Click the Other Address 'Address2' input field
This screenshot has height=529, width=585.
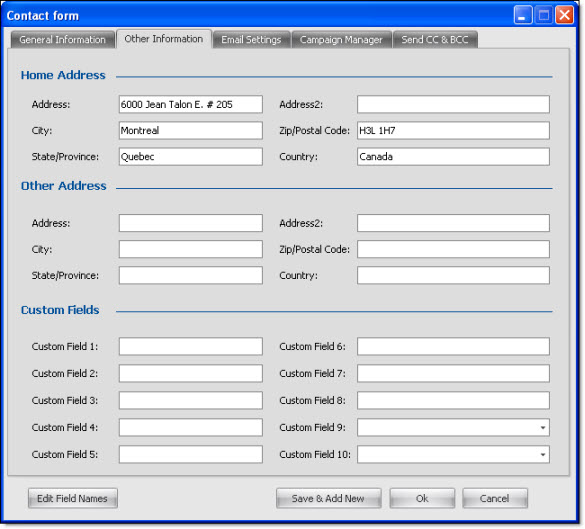pos(453,223)
